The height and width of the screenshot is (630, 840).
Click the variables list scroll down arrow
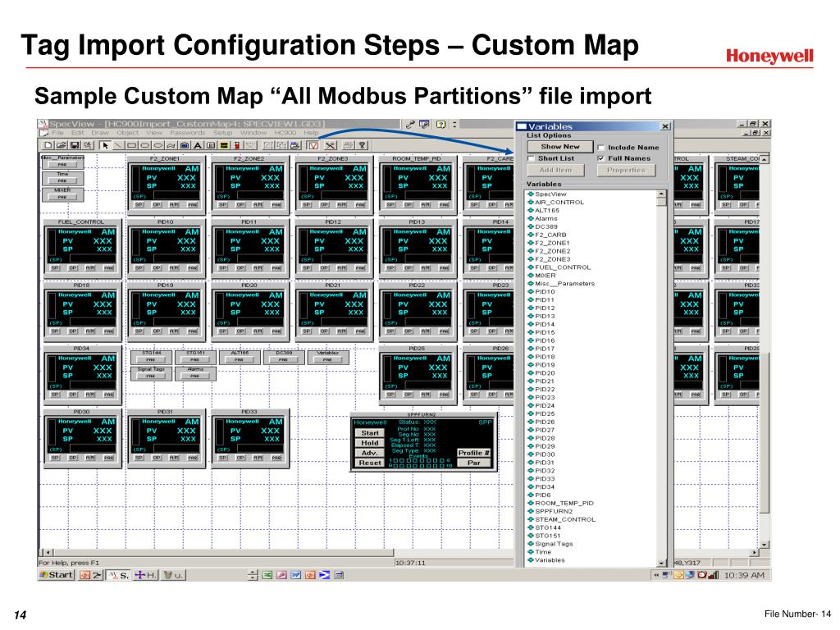(x=662, y=563)
